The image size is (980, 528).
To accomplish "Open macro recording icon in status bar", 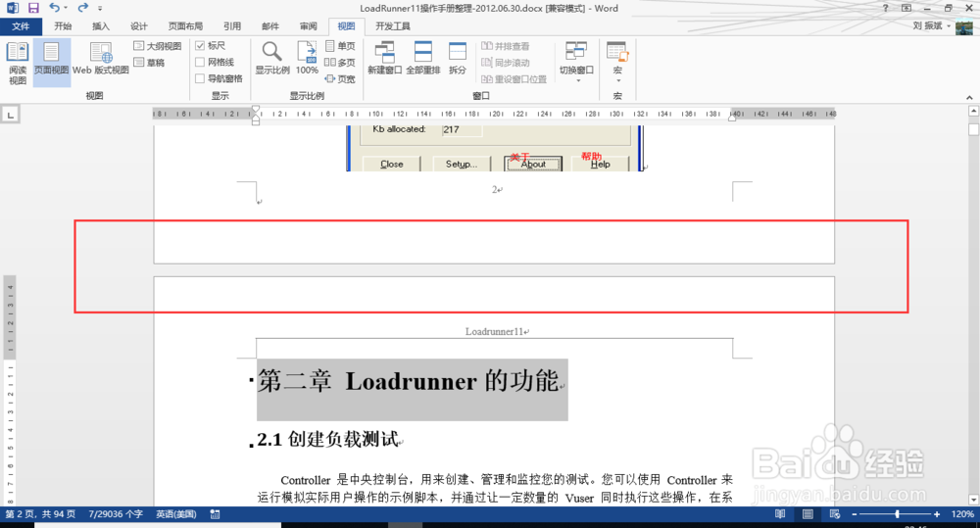I will (x=215, y=514).
